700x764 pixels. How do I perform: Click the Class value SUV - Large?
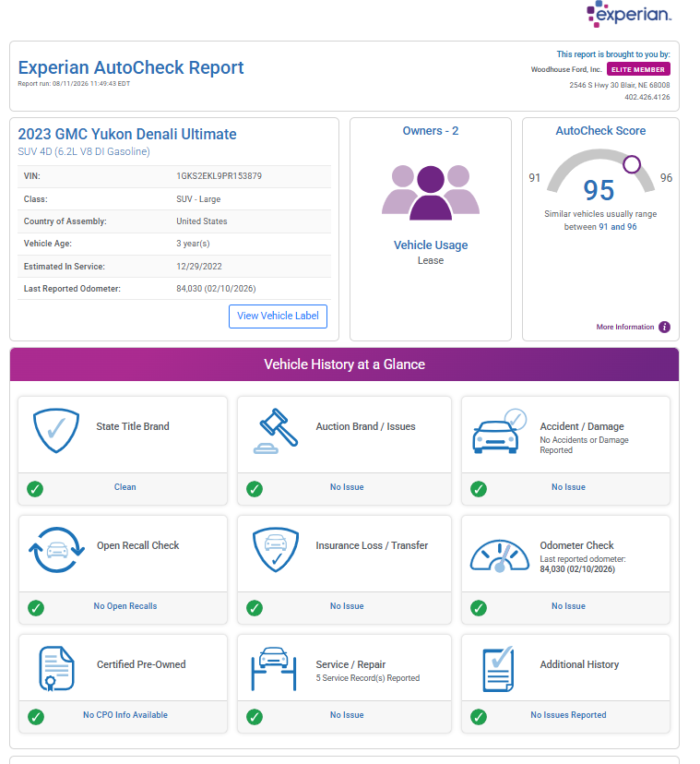pos(198,199)
